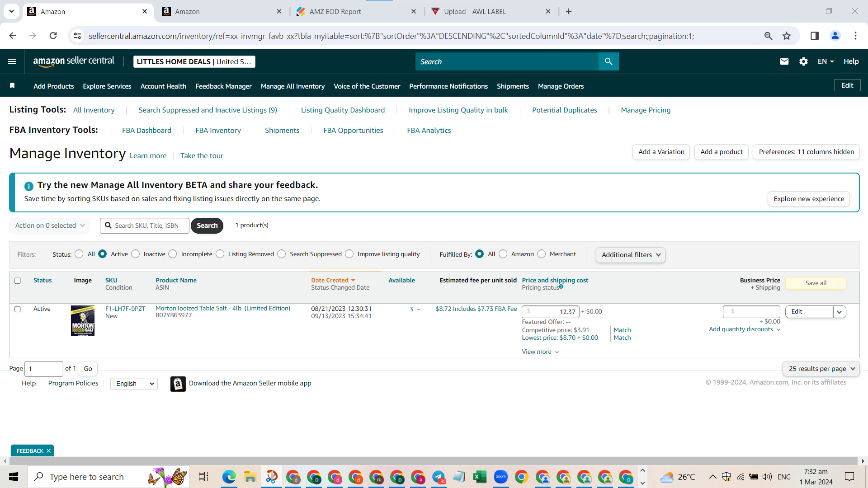Viewport: 868px width, 488px height.
Task: Click the info icon on BETA banner
Action: point(28,186)
